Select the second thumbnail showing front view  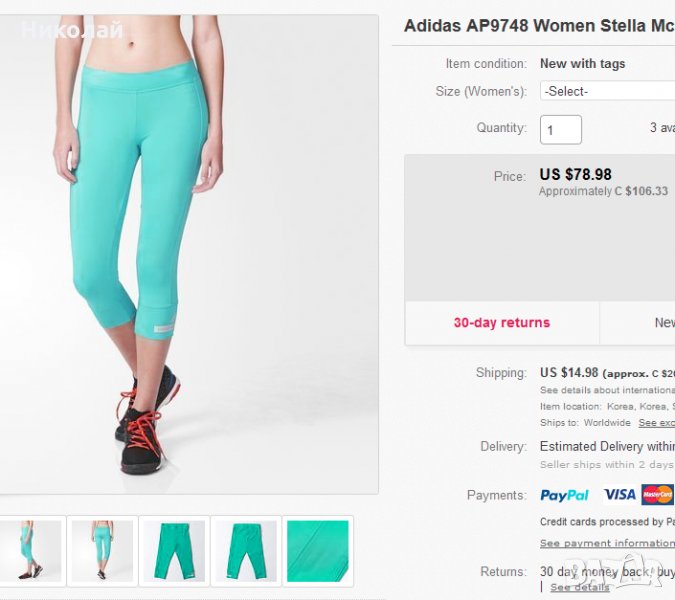point(102,550)
